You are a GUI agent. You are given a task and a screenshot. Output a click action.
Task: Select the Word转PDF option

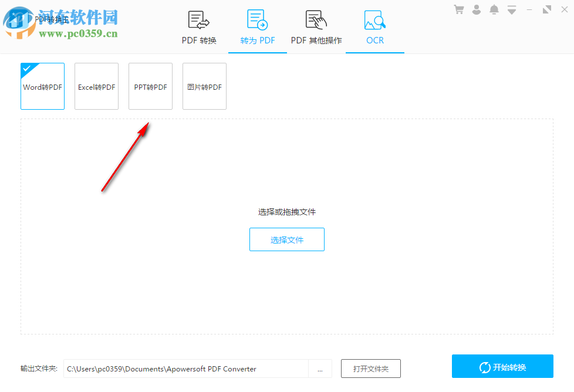42,86
